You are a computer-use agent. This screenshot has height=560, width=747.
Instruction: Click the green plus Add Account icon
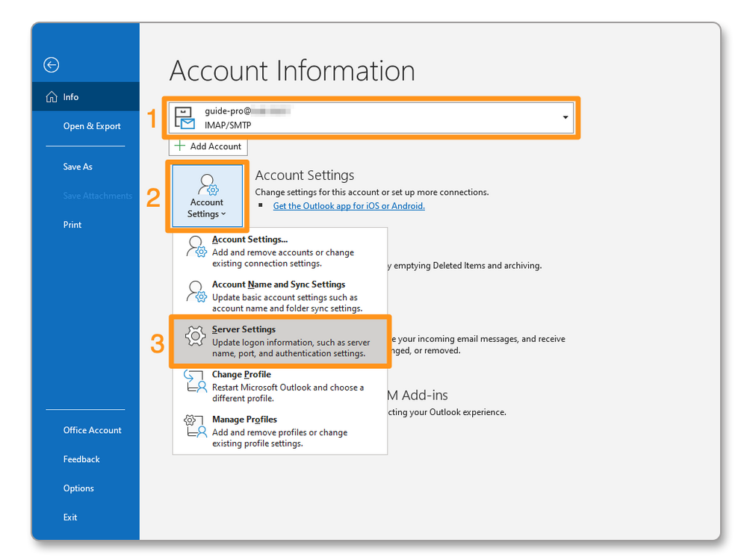[x=180, y=146]
